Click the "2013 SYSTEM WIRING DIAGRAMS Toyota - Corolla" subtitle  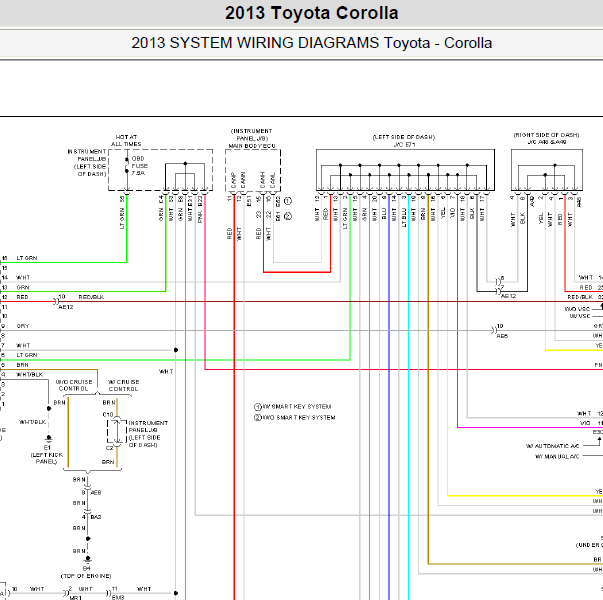(311, 43)
